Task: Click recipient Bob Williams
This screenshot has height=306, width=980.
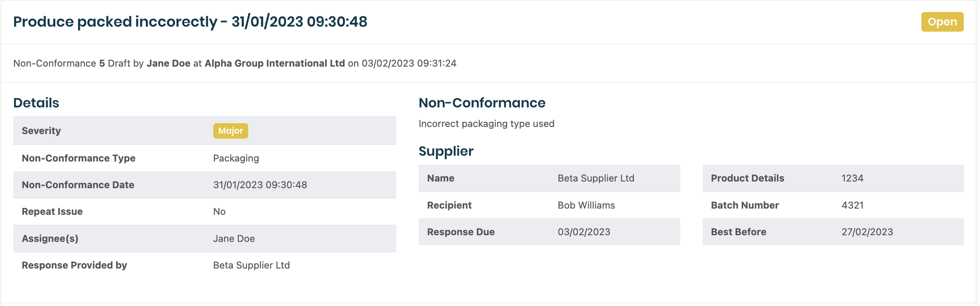Action: 586,205
